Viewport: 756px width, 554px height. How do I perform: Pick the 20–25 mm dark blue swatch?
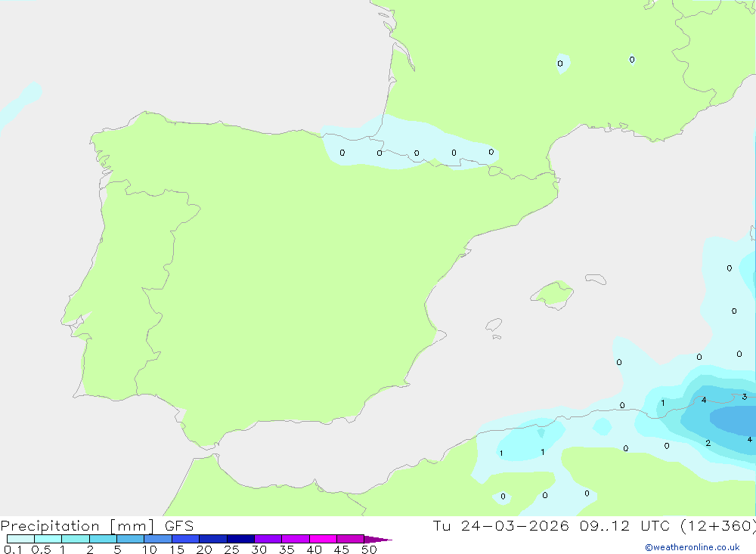(212, 539)
